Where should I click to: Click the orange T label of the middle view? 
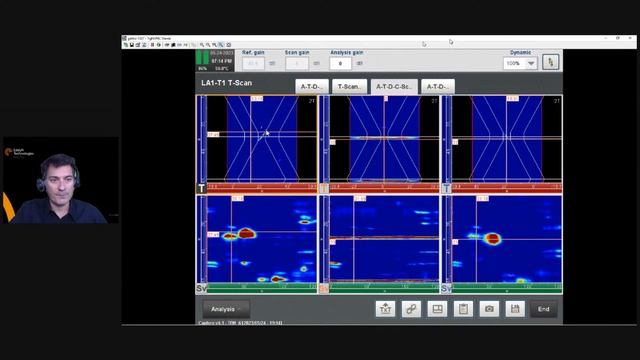click(x=324, y=188)
